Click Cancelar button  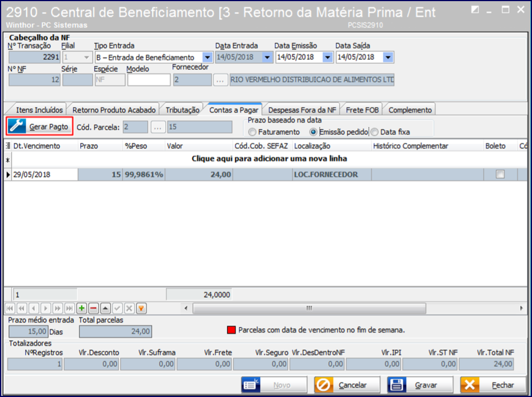click(x=347, y=385)
